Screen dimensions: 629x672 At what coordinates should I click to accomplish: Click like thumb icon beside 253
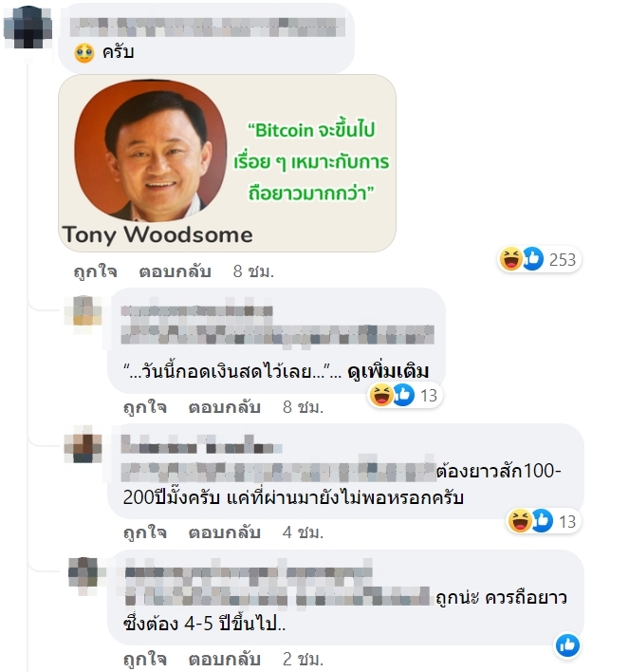532,259
